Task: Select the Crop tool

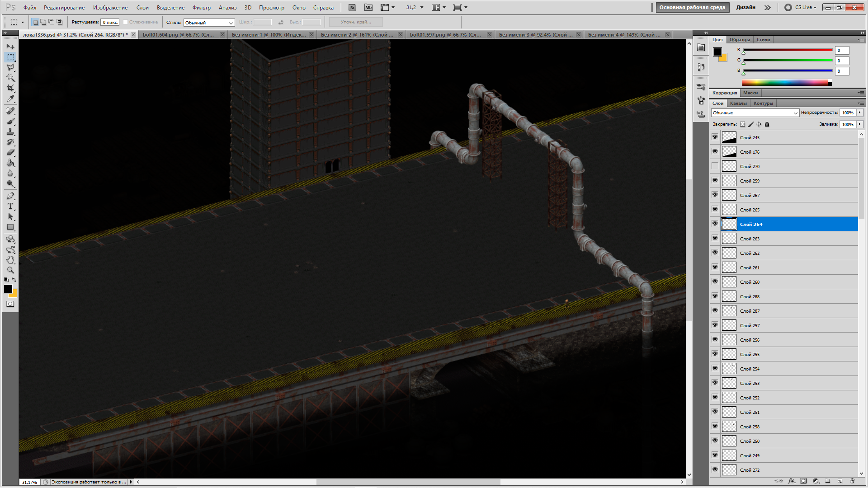Action: (x=10, y=88)
